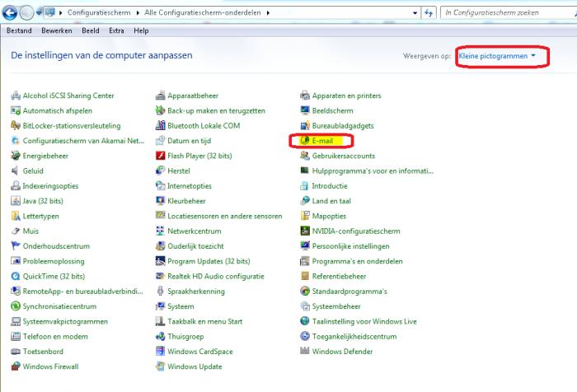The image size is (577, 392).
Task: Open the Kleurbeheer item
Action: 181,201
